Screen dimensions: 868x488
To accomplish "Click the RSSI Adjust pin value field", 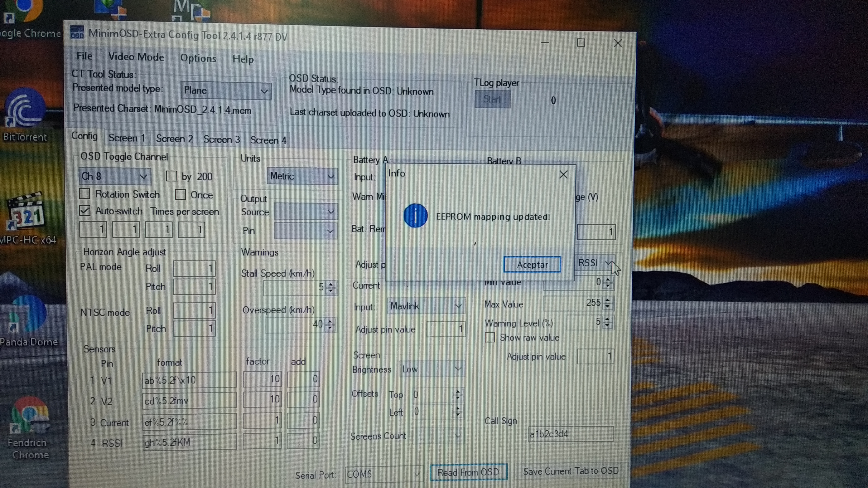I will [596, 356].
